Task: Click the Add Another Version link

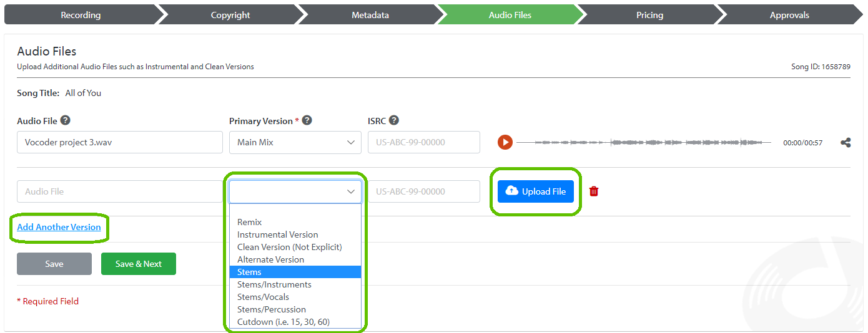Action: pos(59,227)
